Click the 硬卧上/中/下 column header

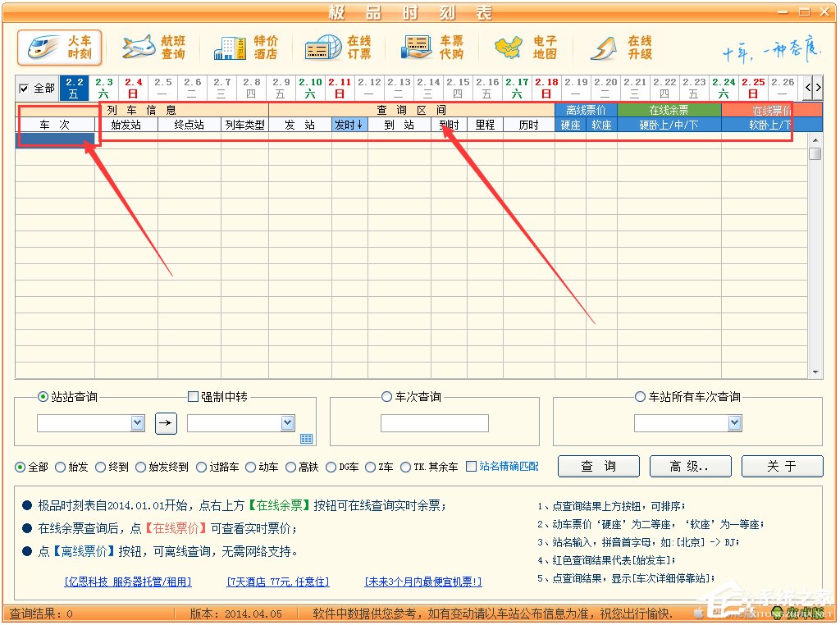coord(669,125)
